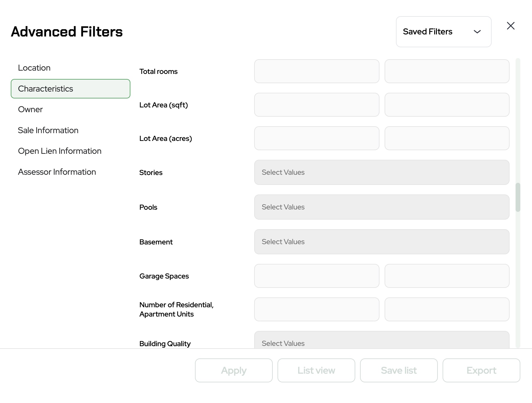
Task: Click the Residential, Apartment Units maximum field
Action: coord(447,309)
